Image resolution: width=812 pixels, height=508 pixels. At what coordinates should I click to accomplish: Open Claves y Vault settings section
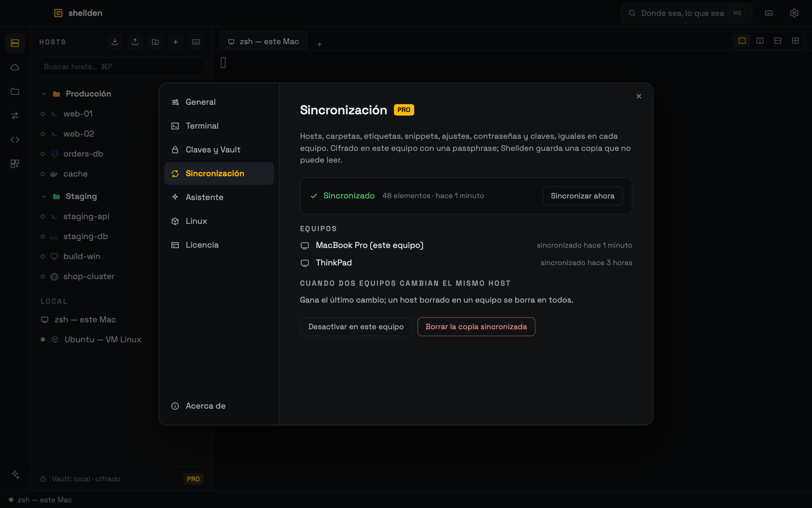point(219,150)
